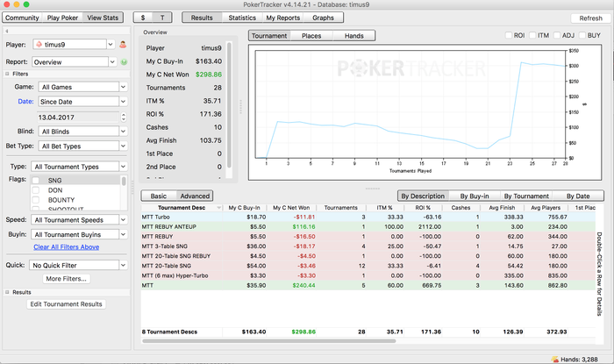
Task: Click the hands icon in the status bar
Action: [x=554, y=360]
